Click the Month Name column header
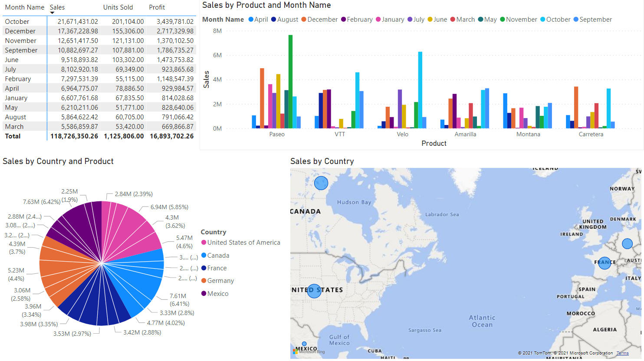 tap(25, 7)
